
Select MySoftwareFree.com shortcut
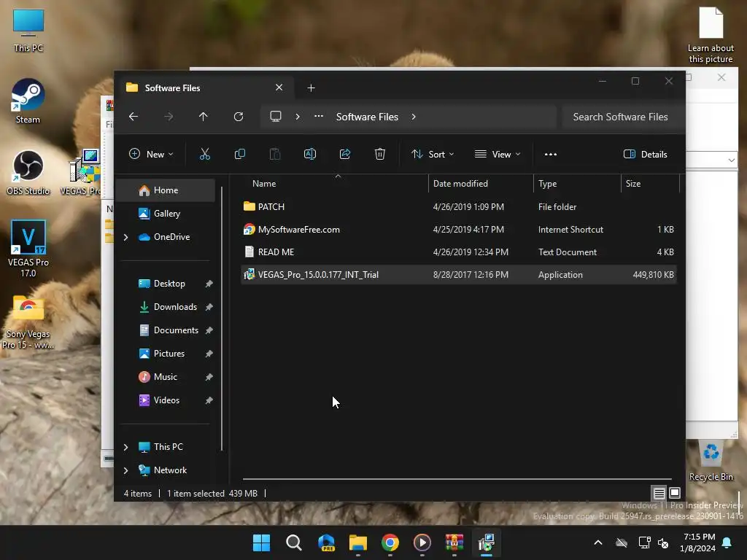[x=459, y=230]
